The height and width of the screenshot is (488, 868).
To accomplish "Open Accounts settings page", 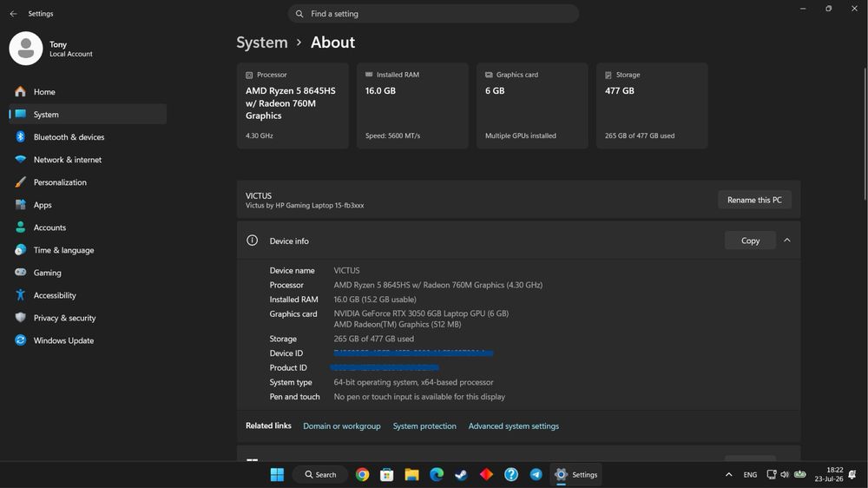I will coord(88,228).
